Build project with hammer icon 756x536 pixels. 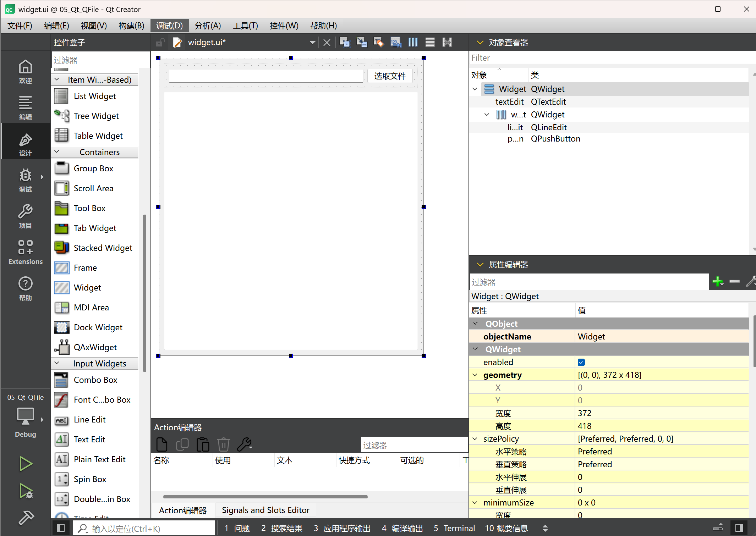click(x=26, y=518)
